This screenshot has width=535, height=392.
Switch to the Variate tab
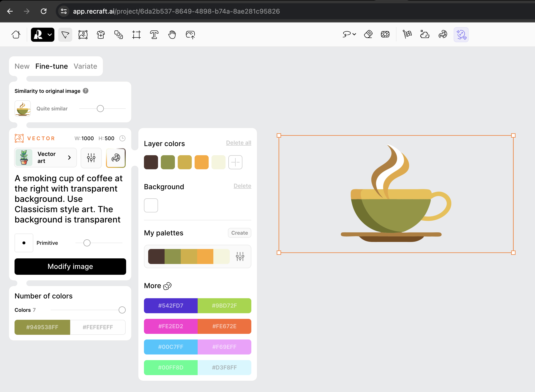tap(85, 66)
